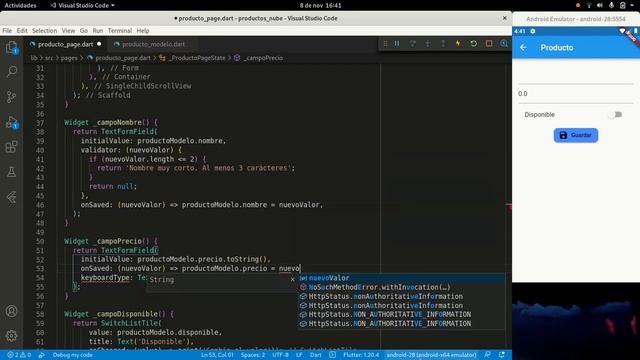Click the debug Step Over icon
This screenshot has width=640, height=360.
coord(412,44)
